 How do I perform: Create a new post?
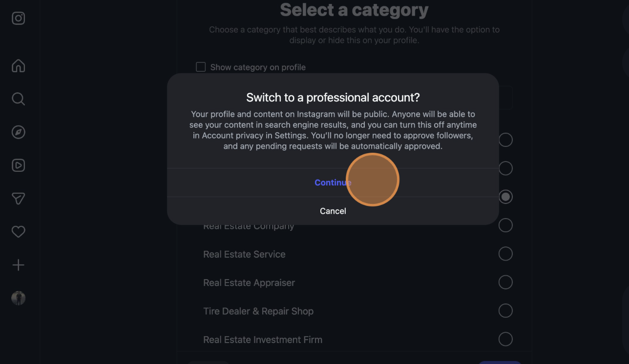18,264
